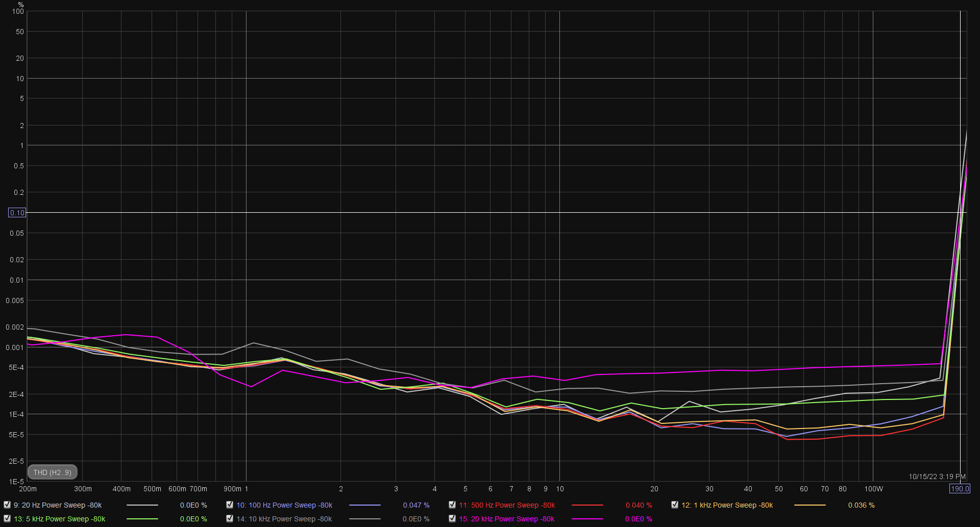Screen dimensions: 980x527
Task: Click the 0.0E0 % readout of 20 kHz sweep
Action: [x=639, y=519]
